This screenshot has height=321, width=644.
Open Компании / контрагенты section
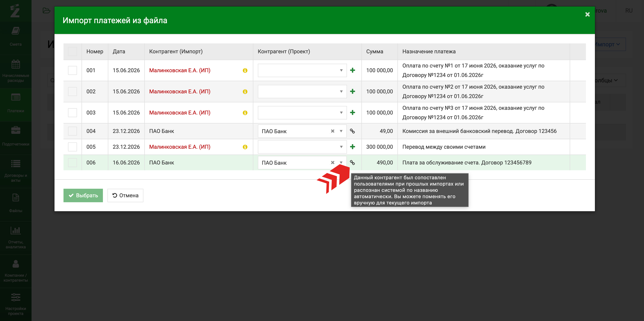16,271
